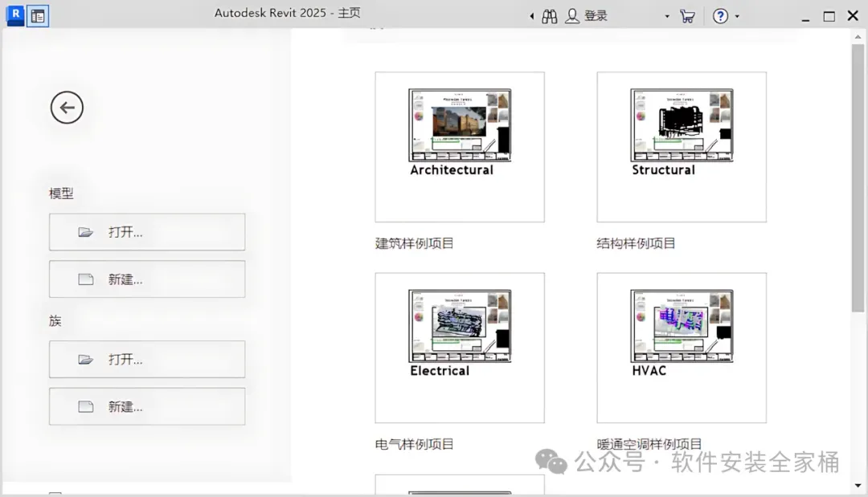
Task: Go back using the circular arrow button
Action: point(67,108)
